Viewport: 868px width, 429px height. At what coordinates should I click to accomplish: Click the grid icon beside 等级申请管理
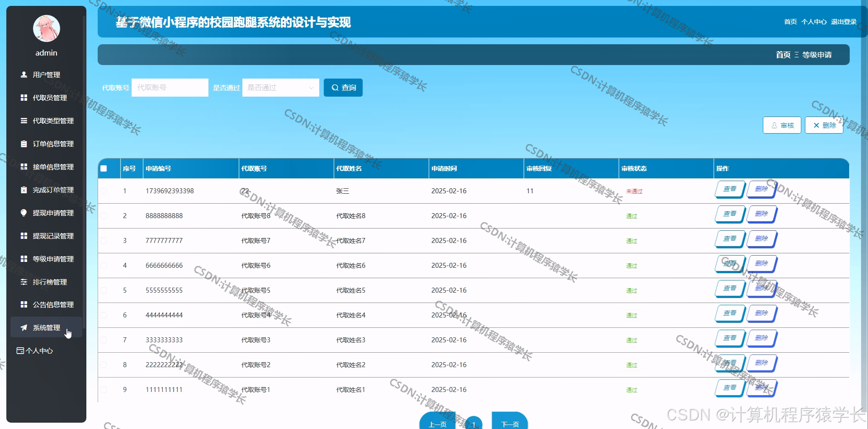pyautogui.click(x=24, y=259)
